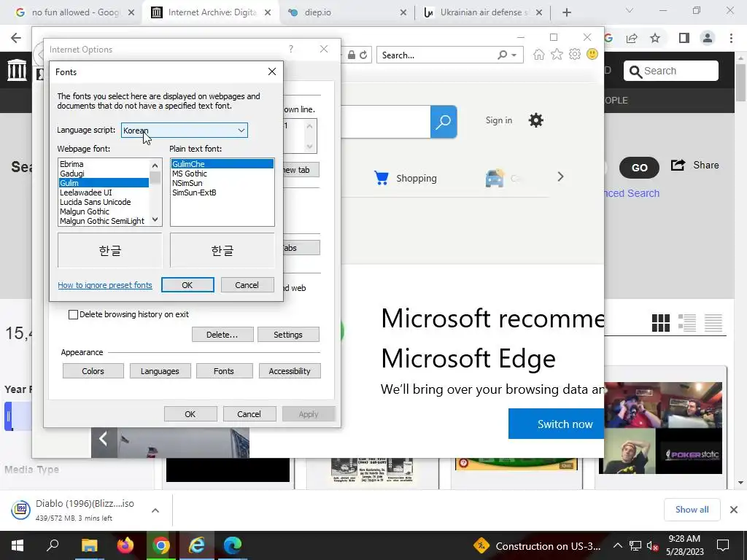Bookmark page with Chrome star icon
This screenshot has height=560, width=747.
[x=655, y=38]
